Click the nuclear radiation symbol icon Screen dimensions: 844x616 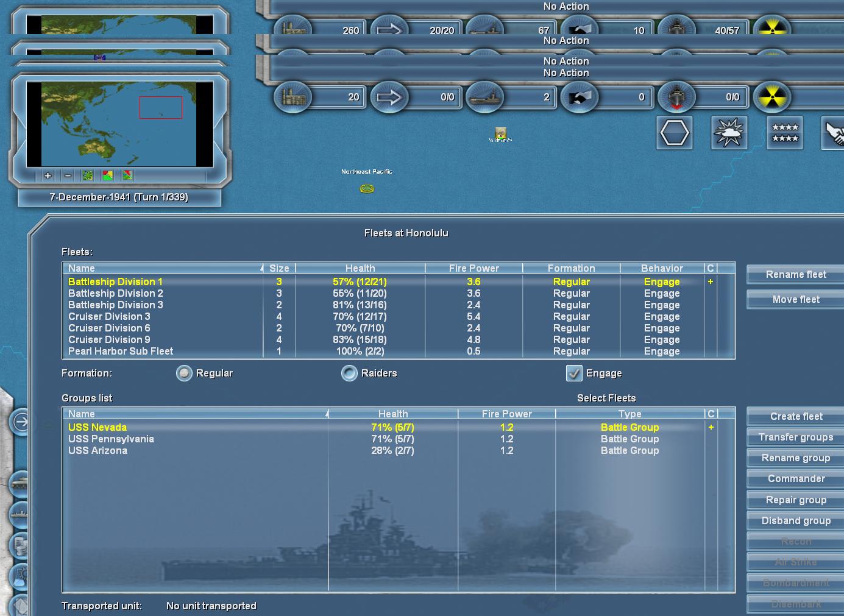pyautogui.click(x=771, y=97)
